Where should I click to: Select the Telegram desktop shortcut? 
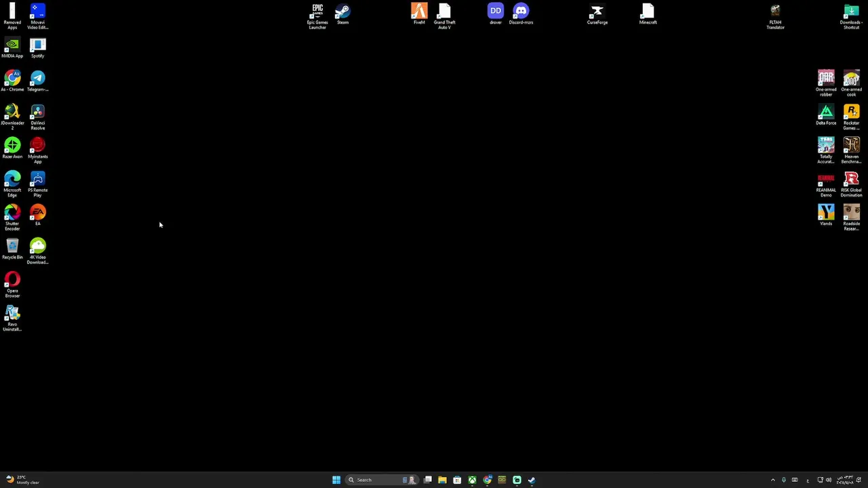(37, 81)
